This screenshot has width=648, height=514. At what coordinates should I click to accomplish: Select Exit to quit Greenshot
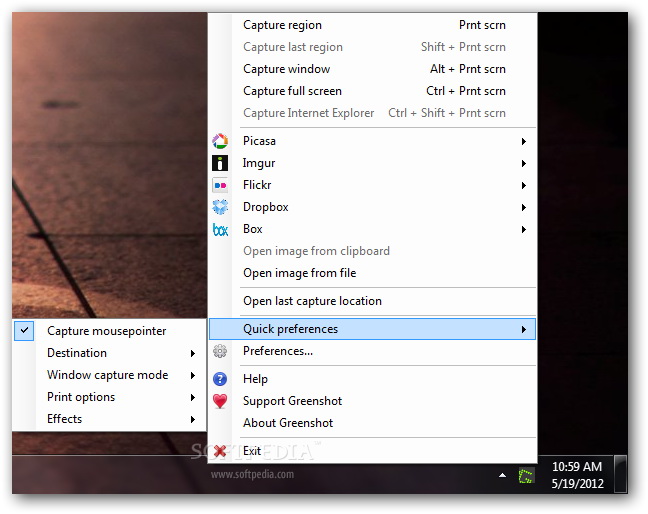click(x=372, y=451)
